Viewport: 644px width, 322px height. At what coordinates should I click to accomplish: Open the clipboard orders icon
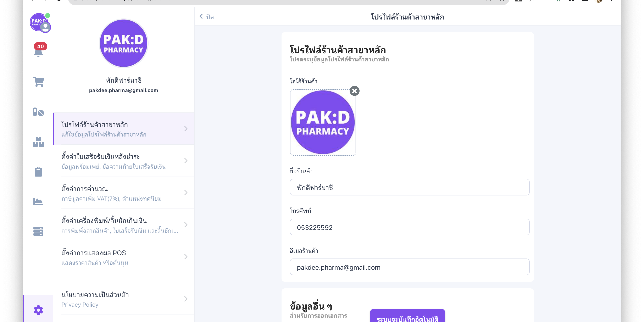coord(38,172)
